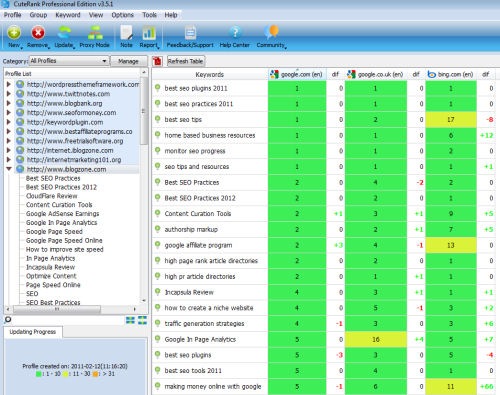Select the Updating Progress tab

coord(33,332)
